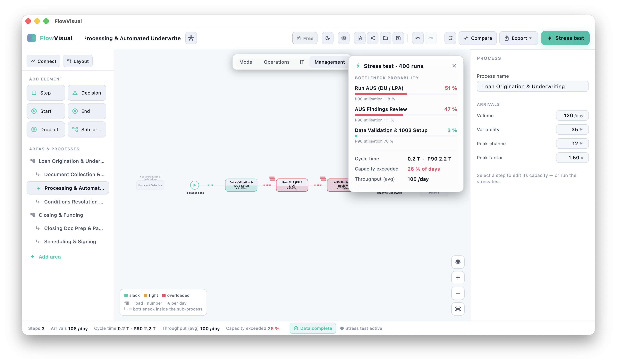Image resolution: width=617 pixels, height=364 pixels.
Task: Click Add area link
Action: [x=45, y=257]
